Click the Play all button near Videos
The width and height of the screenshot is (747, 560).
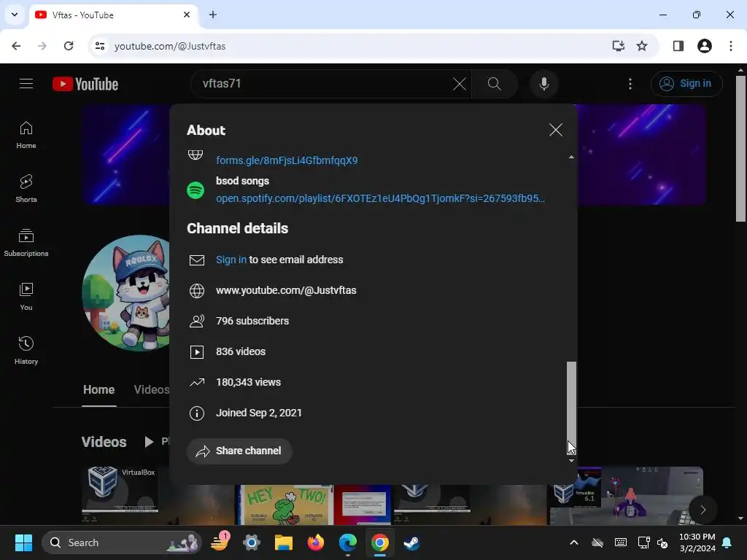tap(156, 441)
